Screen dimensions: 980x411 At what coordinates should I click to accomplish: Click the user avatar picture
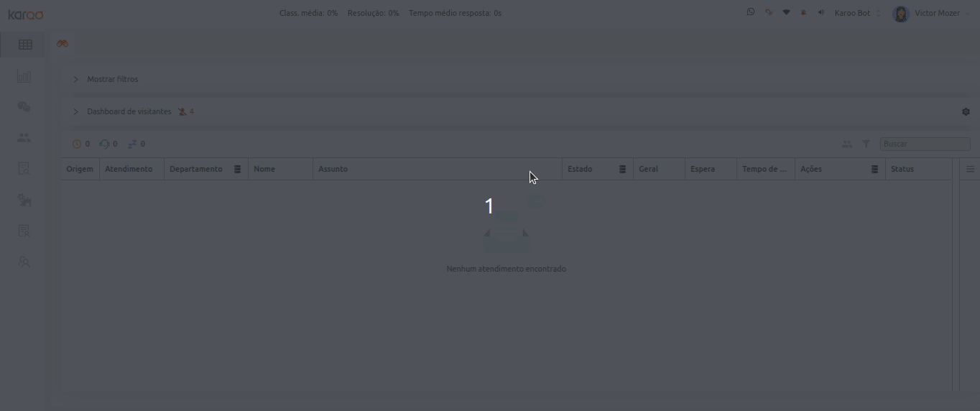[901, 14]
